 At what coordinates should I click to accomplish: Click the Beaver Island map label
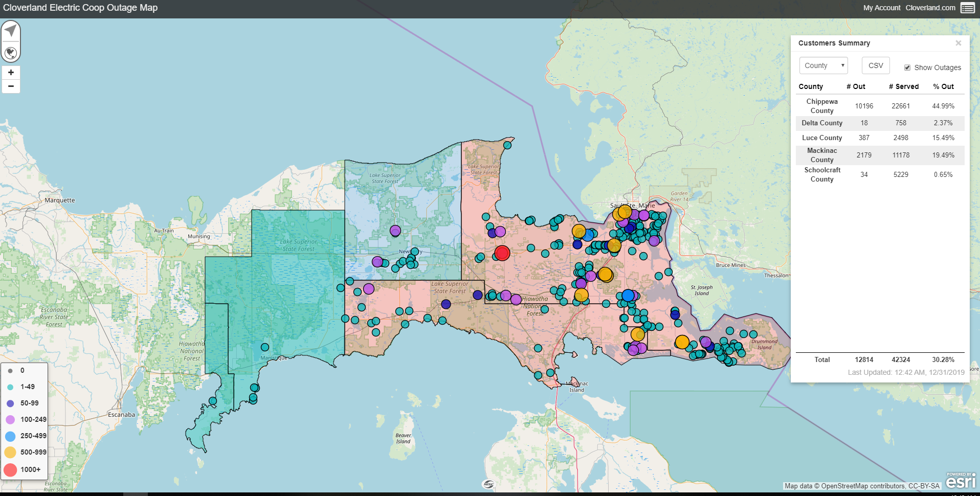pos(403,438)
